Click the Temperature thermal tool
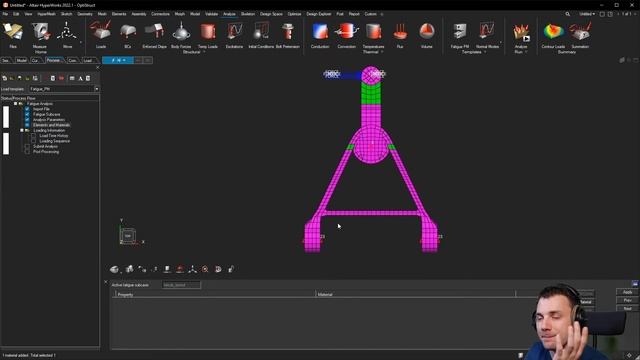The image size is (640, 360). click(x=373, y=32)
